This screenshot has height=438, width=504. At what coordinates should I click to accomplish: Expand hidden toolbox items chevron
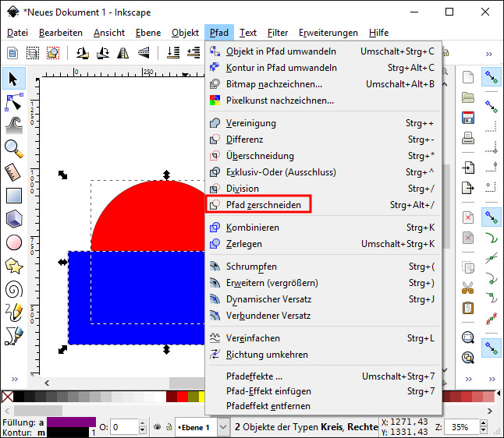click(15, 380)
